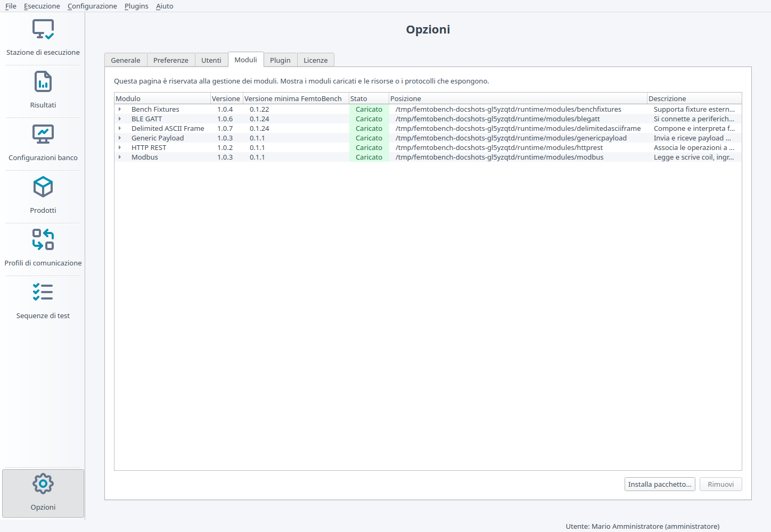Select version 1.0.7 of Delimited ASCII Frame
Image resolution: width=771 pixels, height=532 pixels.
coord(225,128)
